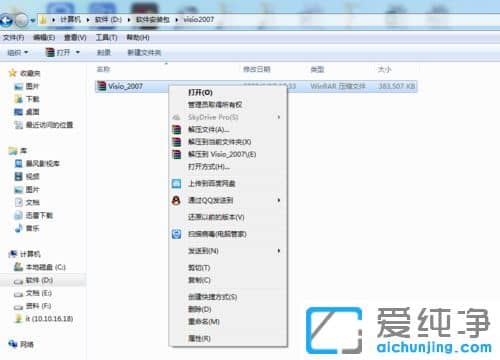Open 迅雷下载 library in sidebar
500x360 pixels.
click(x=34, y=215)
